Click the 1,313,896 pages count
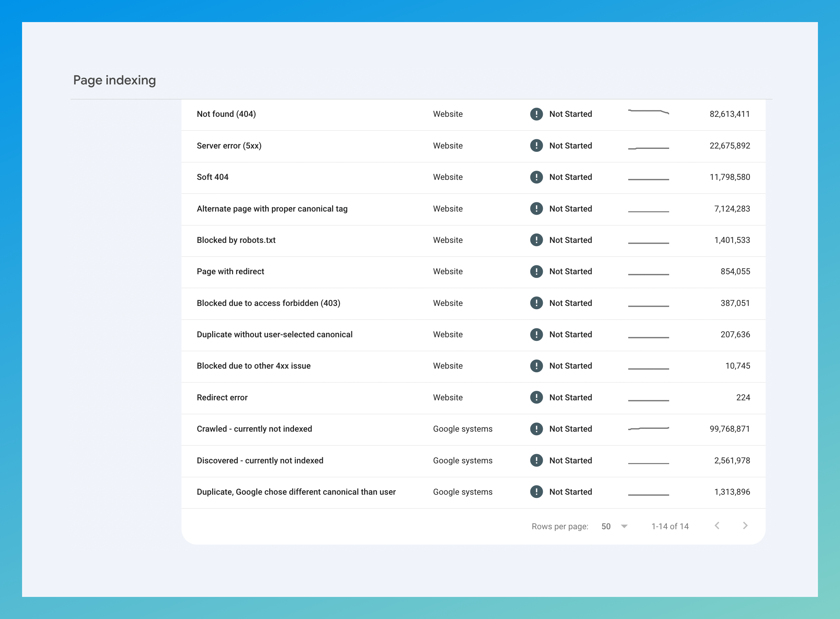This screenshot has width=840, height=619. [x=732, y=492]
